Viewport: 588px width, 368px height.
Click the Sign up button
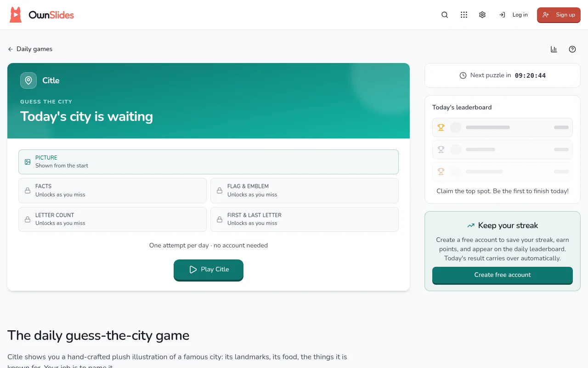pyautogui.click(x=559, y=15)
